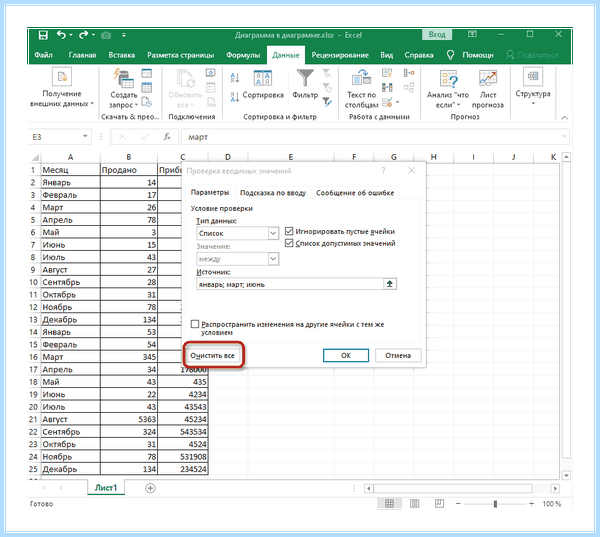Expand the Тип данных dropdown
Viewport: 600px width, 537px height.
pos(273,233)
